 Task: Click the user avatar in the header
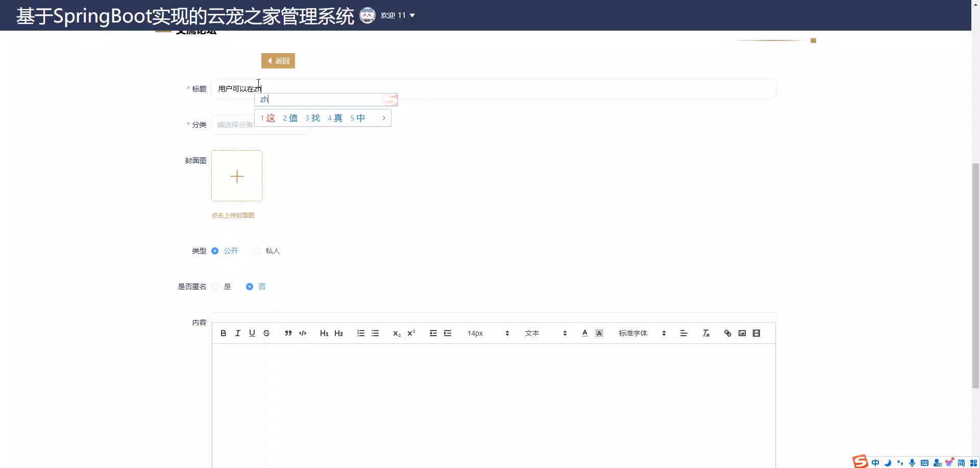point(367,15)
